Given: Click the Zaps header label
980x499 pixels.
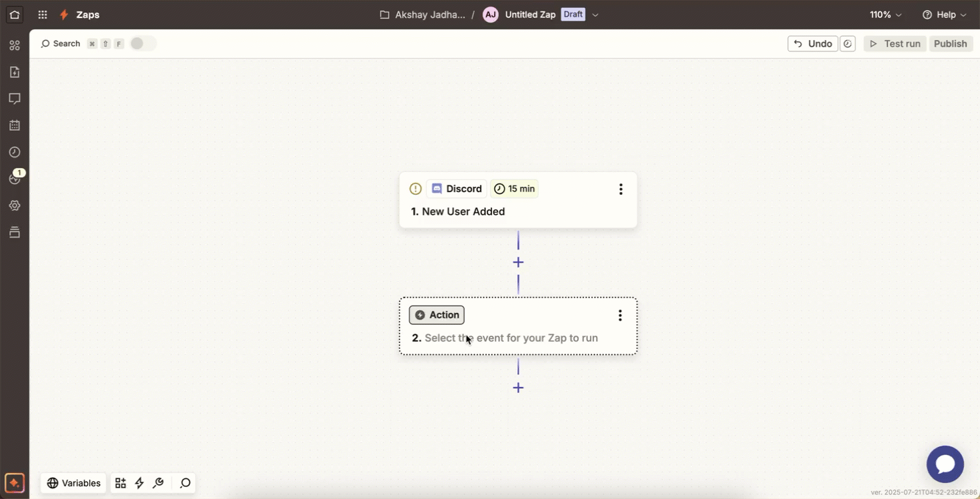Looking at the screenshot, I should (88, 15).
